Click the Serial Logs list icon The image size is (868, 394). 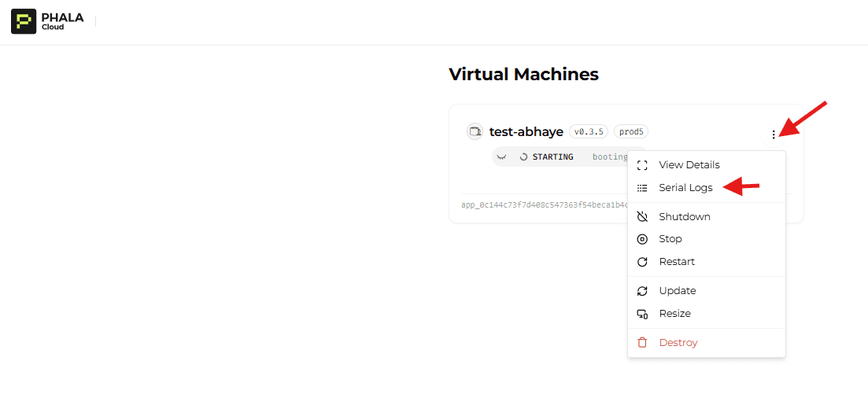(x=642, y=188)
